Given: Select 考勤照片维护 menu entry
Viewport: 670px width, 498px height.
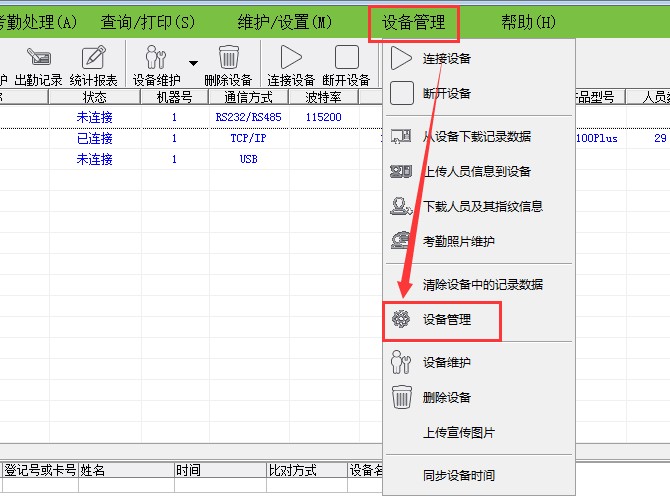Looking at the screenshot, I should point(479,241).
